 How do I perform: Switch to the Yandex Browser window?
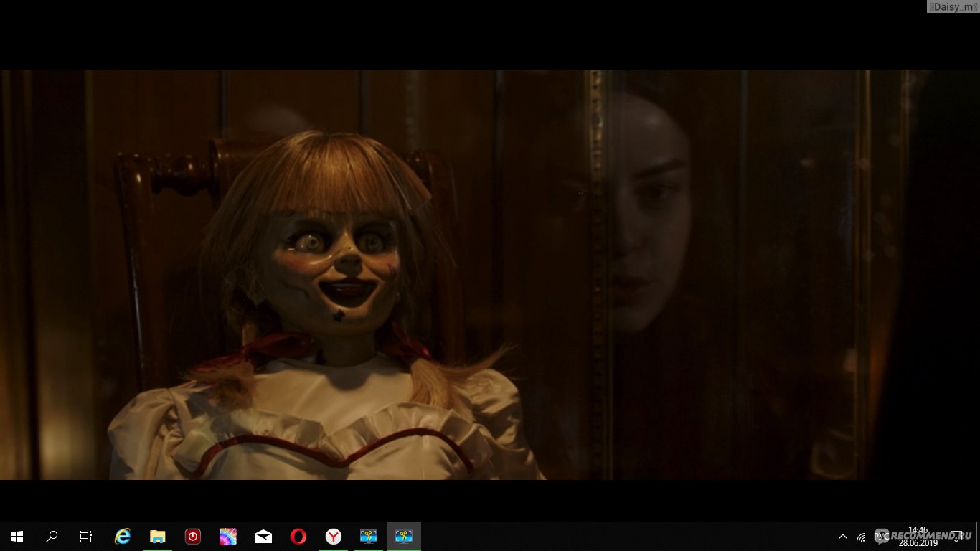(334, 537)
